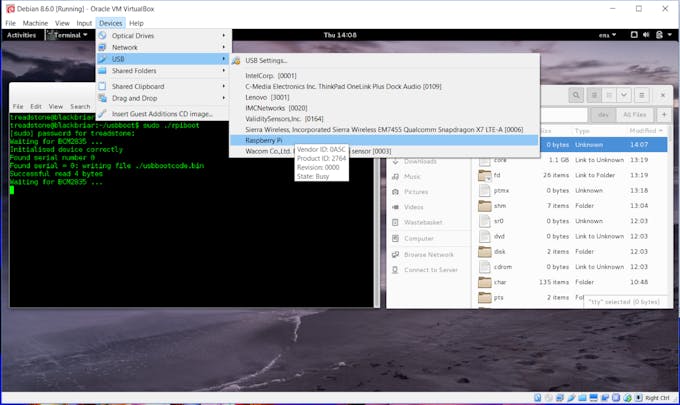Click the USB Settings gear icon
Image resolution: width=680 pixels, height=405 pixels.
(236, 61)
